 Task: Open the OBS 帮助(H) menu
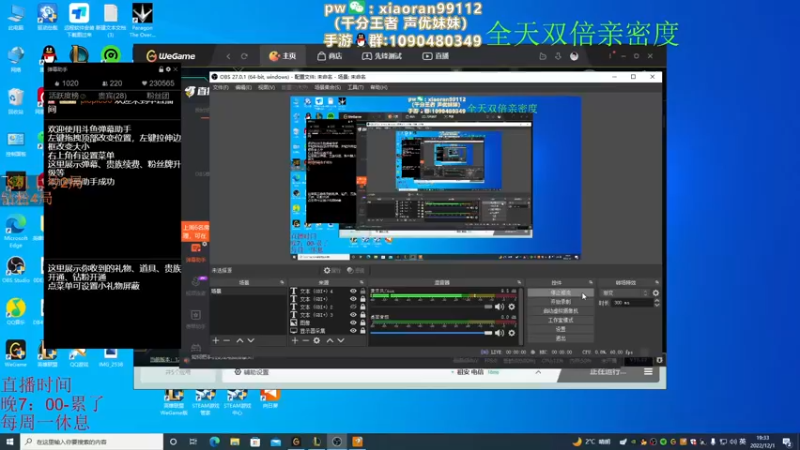[379, 87]
